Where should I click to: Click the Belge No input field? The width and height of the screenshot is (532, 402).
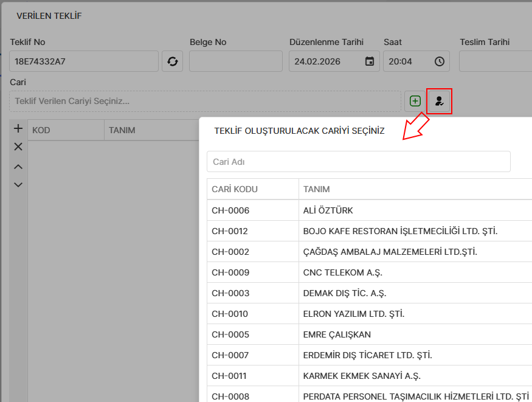point(235,61)
